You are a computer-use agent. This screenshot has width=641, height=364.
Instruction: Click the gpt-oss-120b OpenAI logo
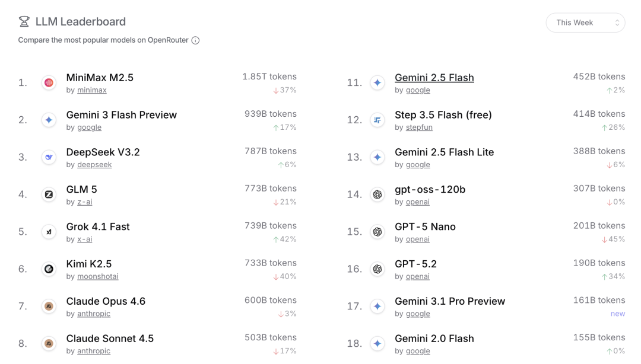click(377, 194)
